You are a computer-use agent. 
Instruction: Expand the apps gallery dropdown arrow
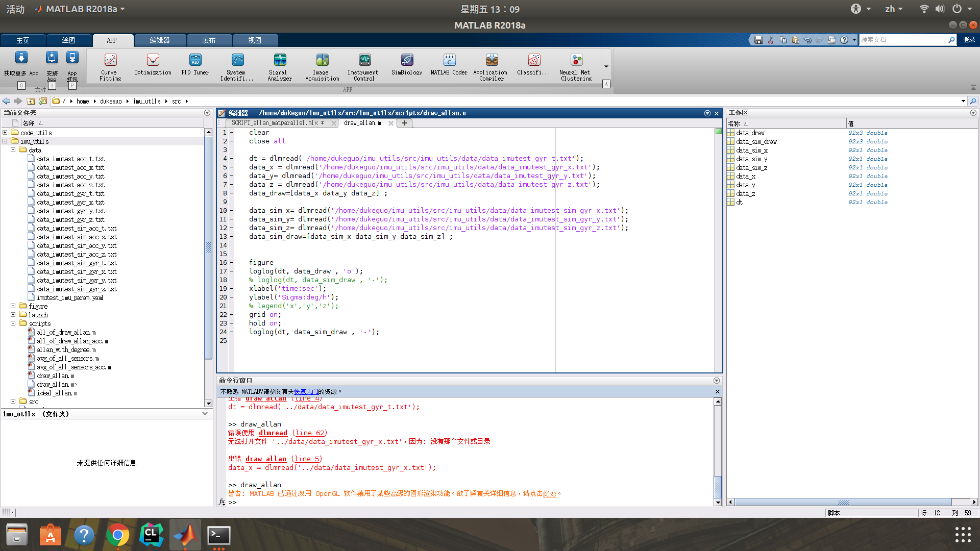click(606, 66)
